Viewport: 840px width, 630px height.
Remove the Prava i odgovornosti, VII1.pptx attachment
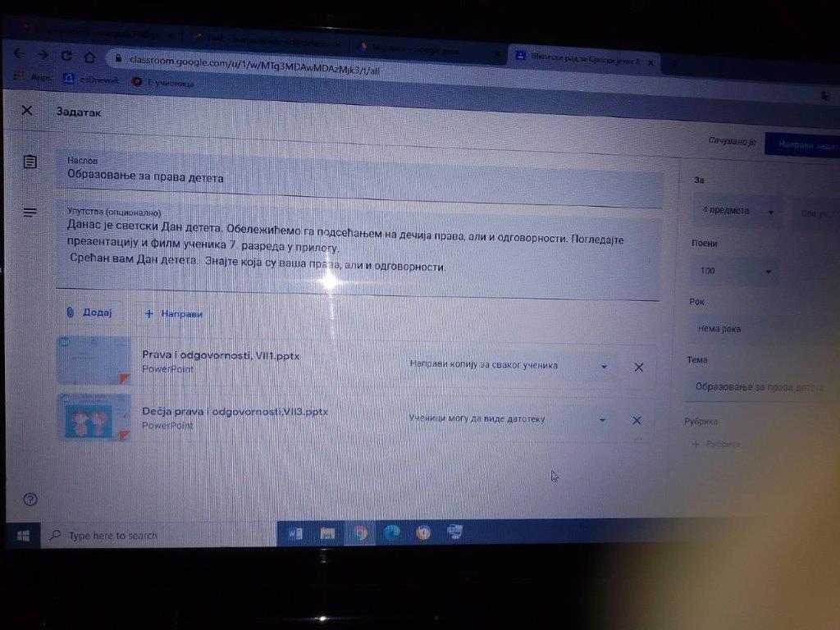point(638,367)
